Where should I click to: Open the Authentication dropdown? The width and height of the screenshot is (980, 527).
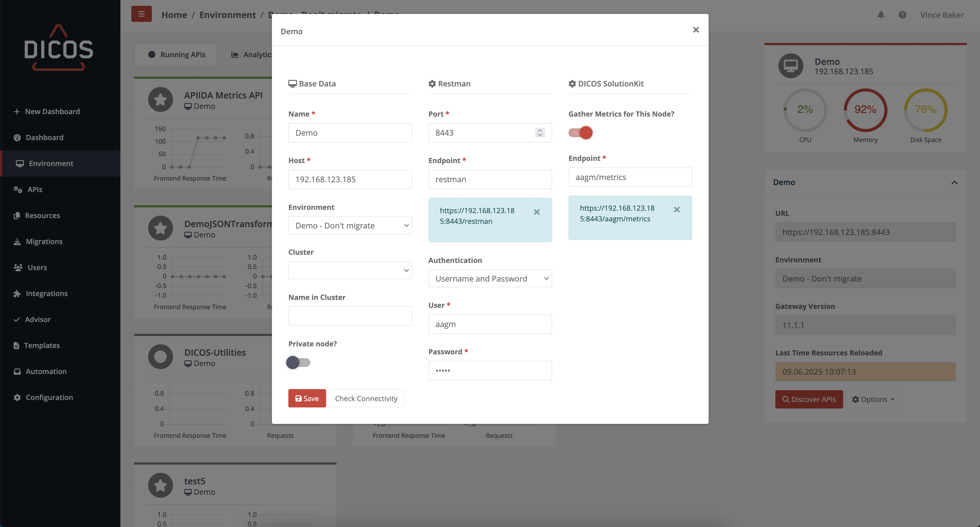click(490, 279)
